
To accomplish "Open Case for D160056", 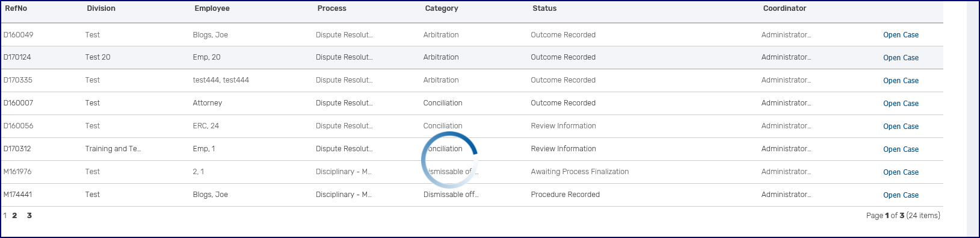I will click(x=901, y=127).
